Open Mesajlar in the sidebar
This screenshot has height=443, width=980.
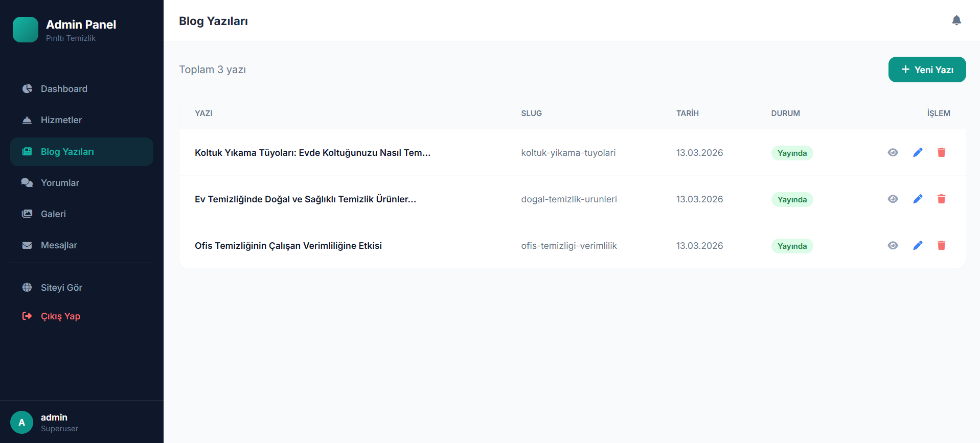click(82, 245)
